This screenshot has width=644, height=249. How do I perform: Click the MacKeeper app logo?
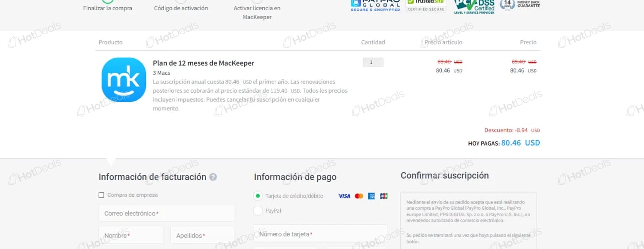(x=124, y=80)
